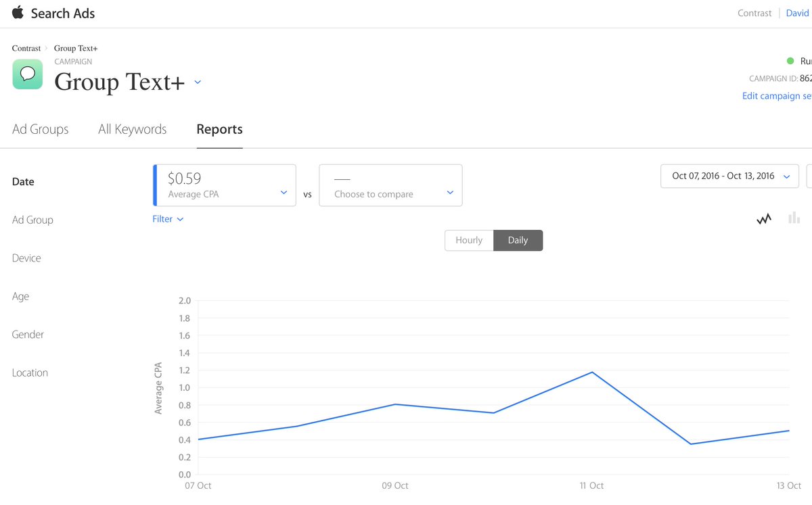Select Age report dimension
Screen dimensions: 812x505
point(20,296)
